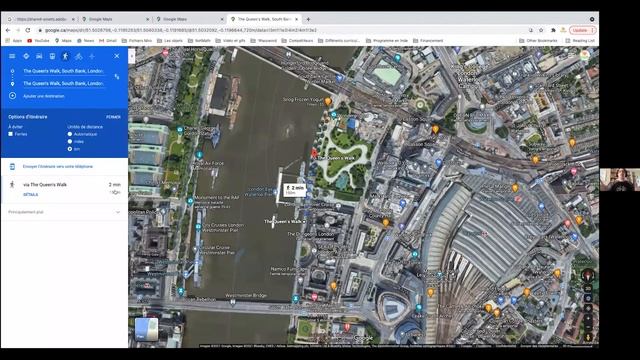
Task: Click the browser address bar URL
Action: tap(180, 30)
